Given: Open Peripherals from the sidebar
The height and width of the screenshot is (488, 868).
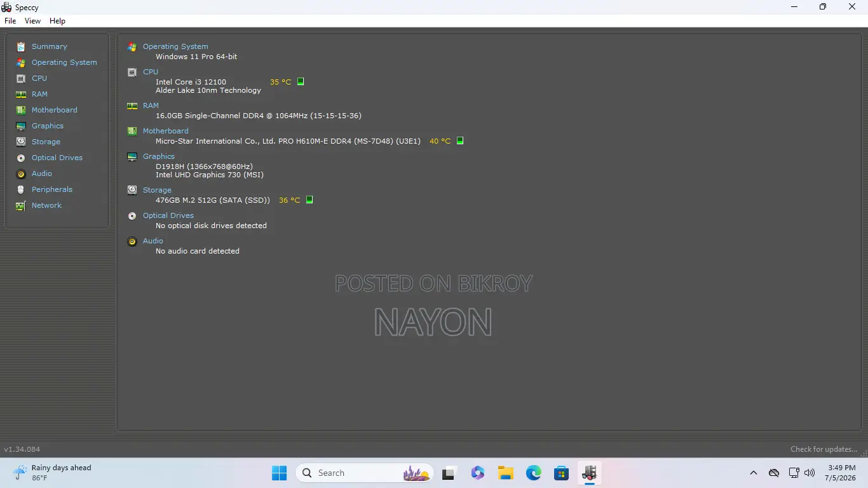Looking at the screenshot, I should tap(52, 189).
